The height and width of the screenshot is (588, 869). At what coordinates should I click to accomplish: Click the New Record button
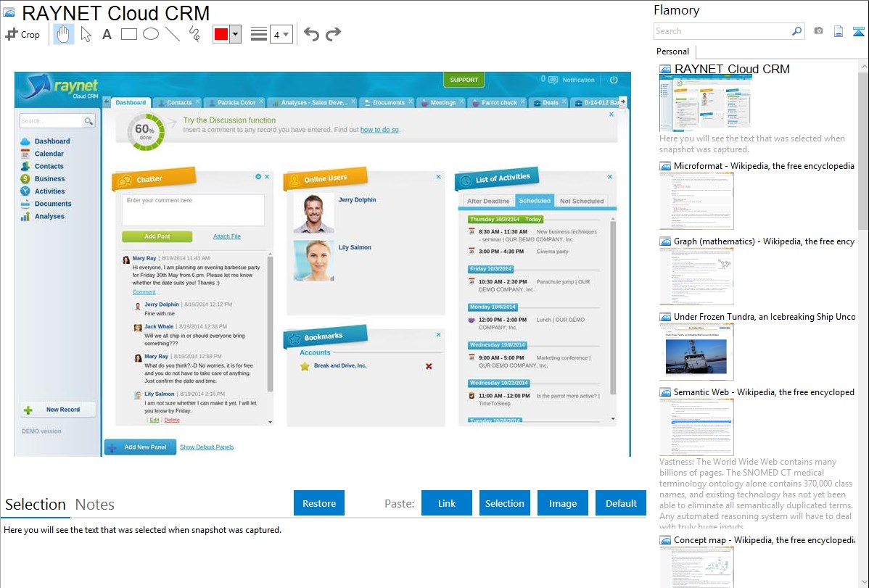pyautogui.click(x=57, y=410)
